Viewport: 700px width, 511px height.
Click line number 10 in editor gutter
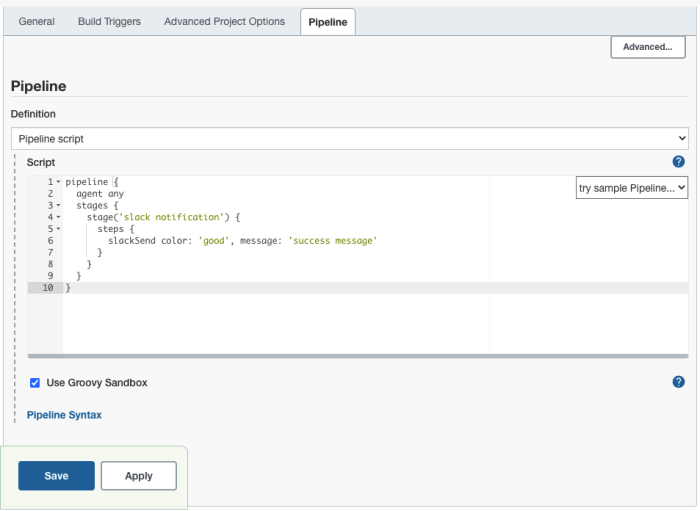tap(47, 287)
